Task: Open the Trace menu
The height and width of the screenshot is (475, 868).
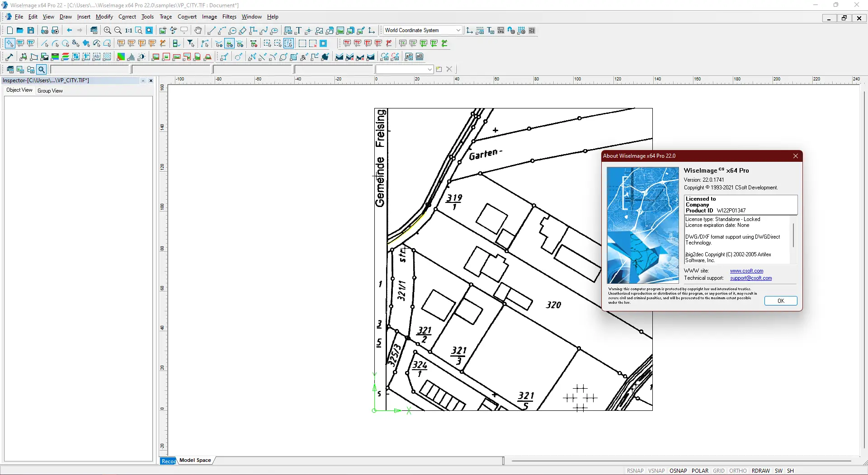Action: pos(165,17)
